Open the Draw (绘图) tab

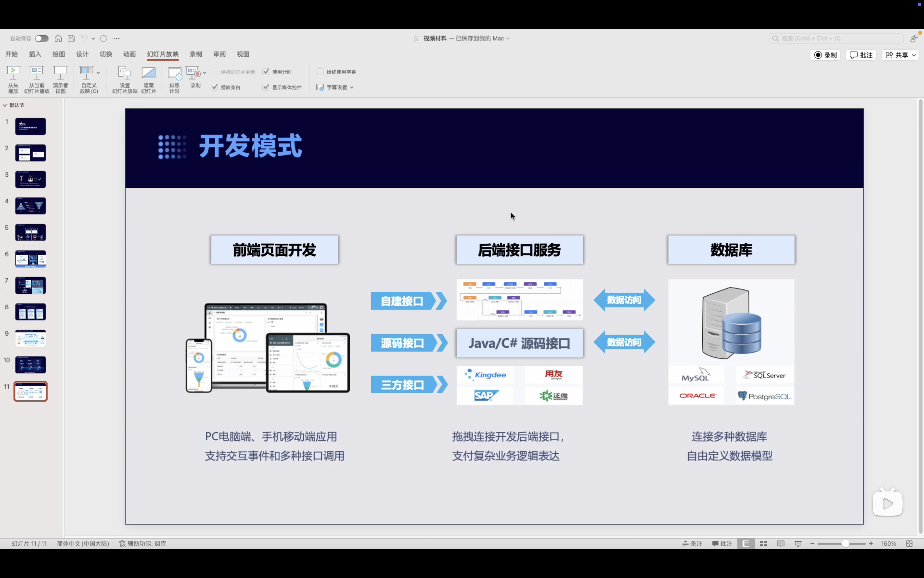[59, 54]
